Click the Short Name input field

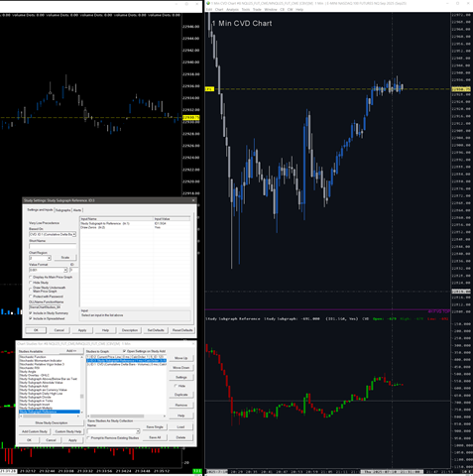point(53,246)
